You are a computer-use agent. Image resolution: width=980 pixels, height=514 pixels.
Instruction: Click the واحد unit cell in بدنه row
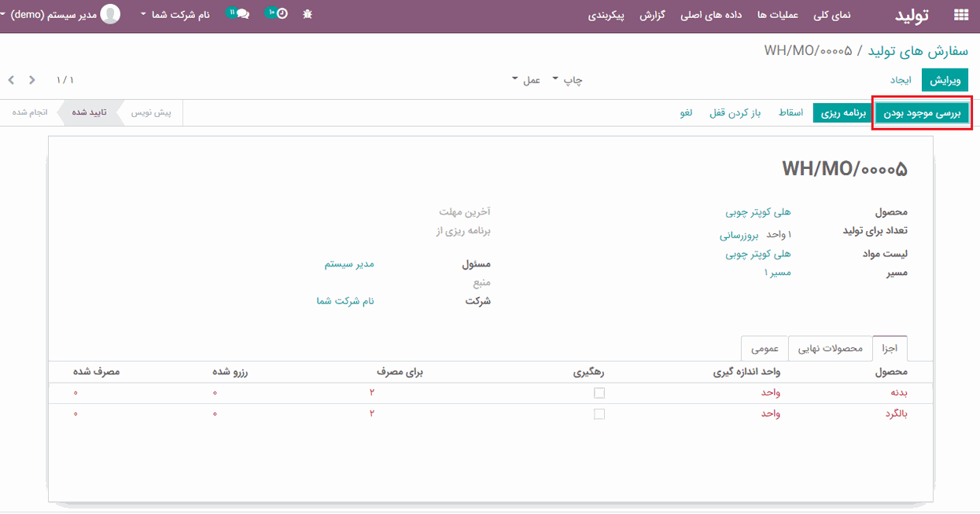770,392
